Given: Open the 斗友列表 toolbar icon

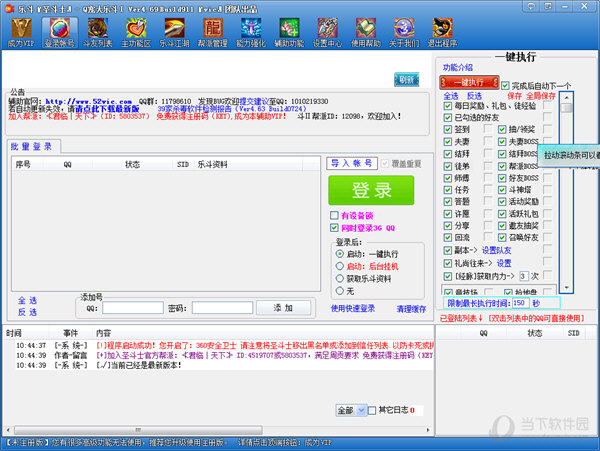Looking at the screenshot, I should (98, 33).
